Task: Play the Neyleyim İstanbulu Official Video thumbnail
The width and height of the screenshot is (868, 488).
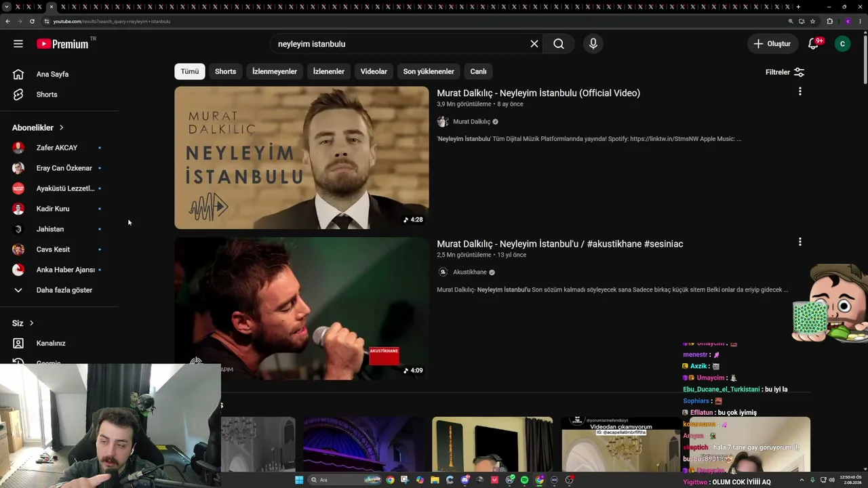Action: pyautogui.click(x=302, y=157)
